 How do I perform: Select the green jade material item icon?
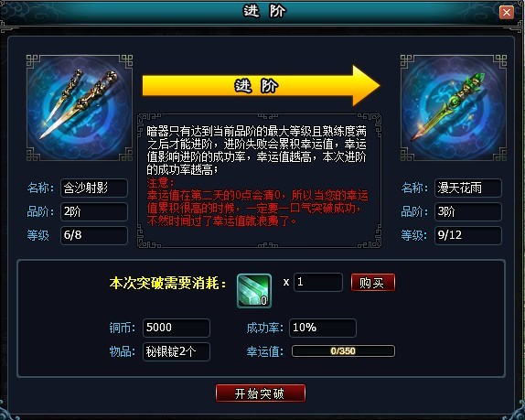[254, 291]
